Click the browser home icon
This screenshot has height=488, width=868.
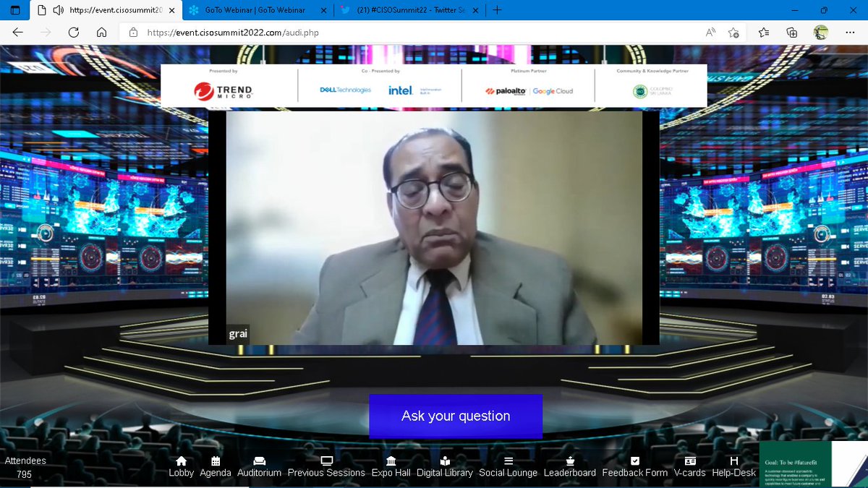point(102,33)
